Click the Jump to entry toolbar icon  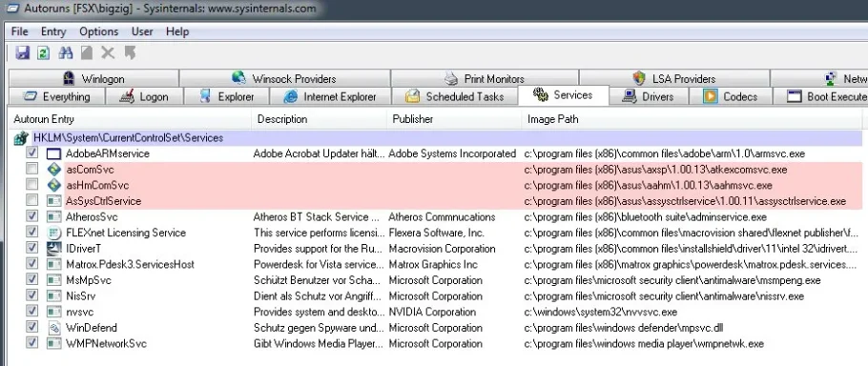tap(130, 53)
